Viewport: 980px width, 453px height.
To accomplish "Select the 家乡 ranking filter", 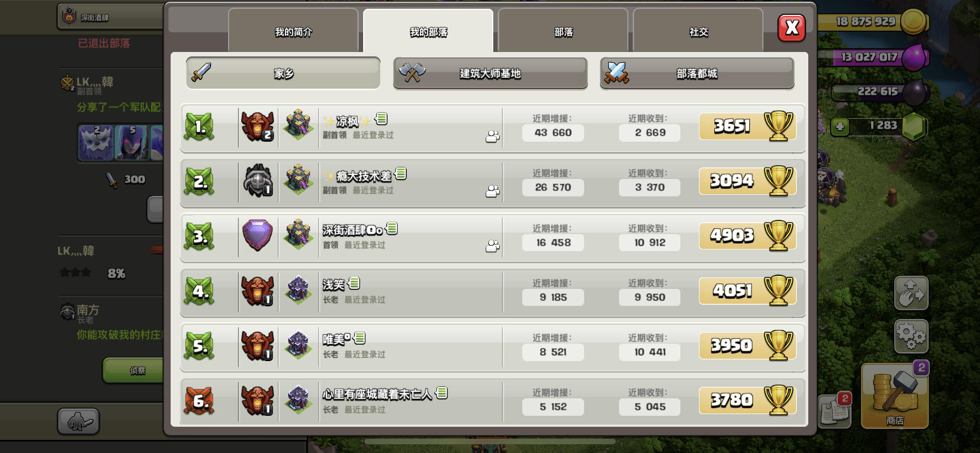I will click(x=283, y=73).
